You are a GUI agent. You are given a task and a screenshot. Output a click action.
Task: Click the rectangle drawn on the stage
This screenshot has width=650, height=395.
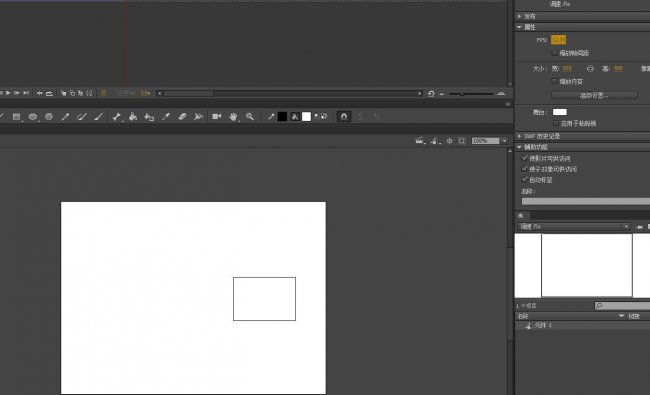click(264, 299)
